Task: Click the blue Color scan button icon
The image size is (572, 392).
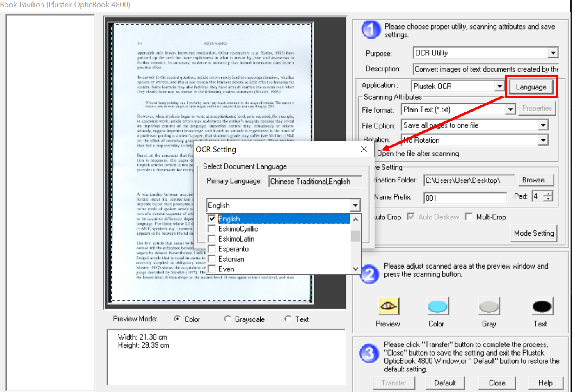Action: click(x=437, y=306)
